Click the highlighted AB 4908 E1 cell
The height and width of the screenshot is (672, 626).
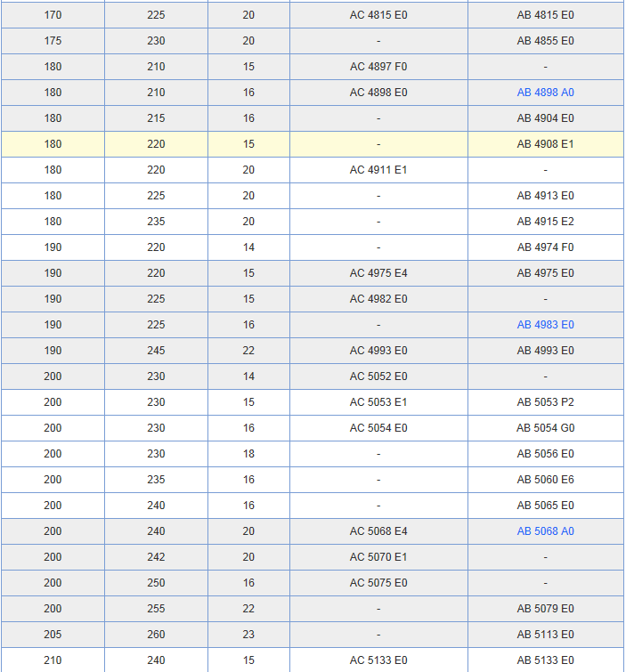[545, 144]
